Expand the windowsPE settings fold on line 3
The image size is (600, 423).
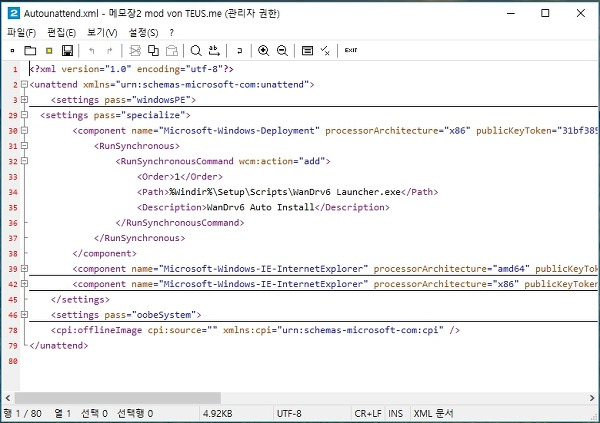(x=24, y=100)
